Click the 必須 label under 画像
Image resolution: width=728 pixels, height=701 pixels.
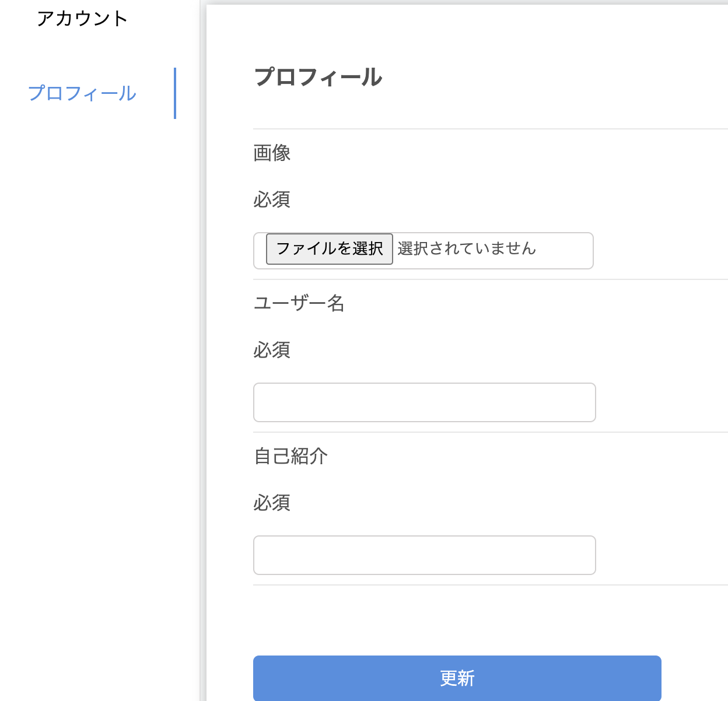pyautogui.click(x=271, y=199)
